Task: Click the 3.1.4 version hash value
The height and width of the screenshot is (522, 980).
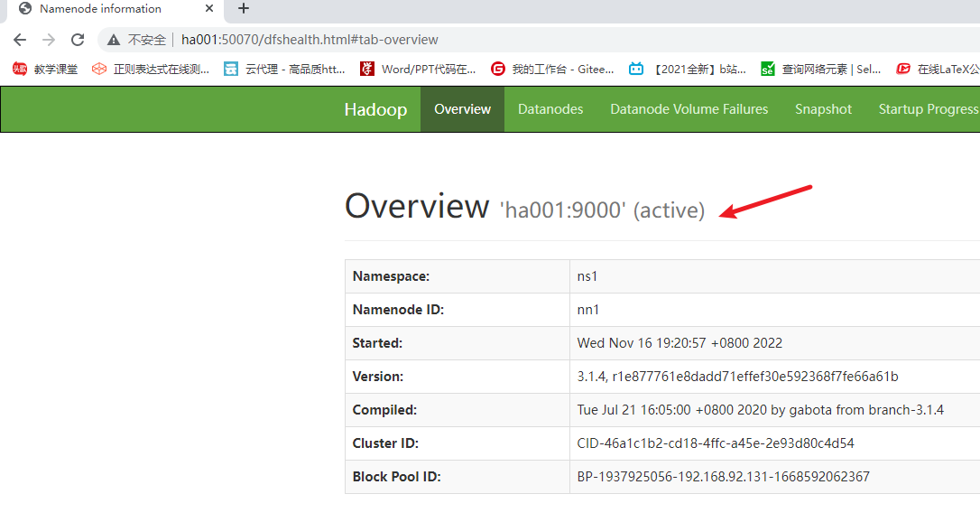Action: (x=737, y=377)
